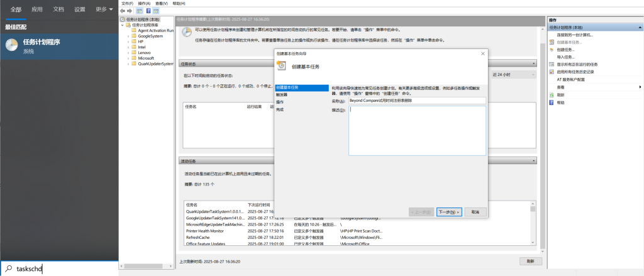Click AT 服务帐户配置 in the actions pane
The image size is (644, 276).
570,79
